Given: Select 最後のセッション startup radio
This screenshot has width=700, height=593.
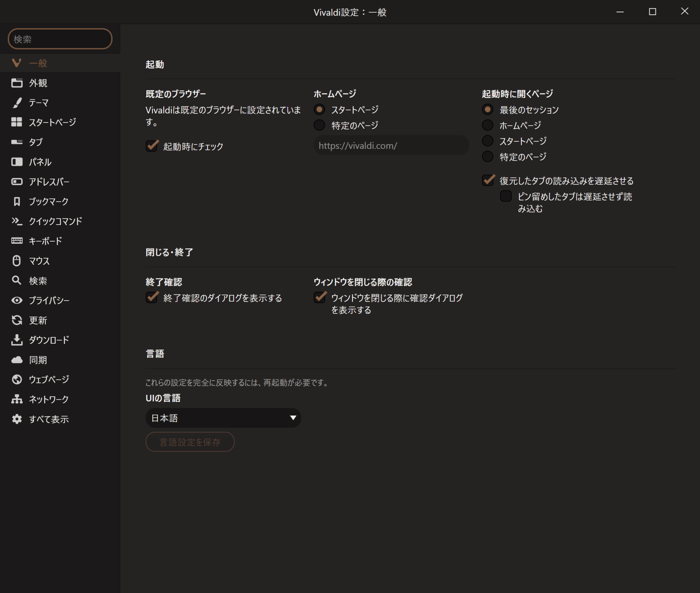Looking at the screenshot, I should pos(487,110).
